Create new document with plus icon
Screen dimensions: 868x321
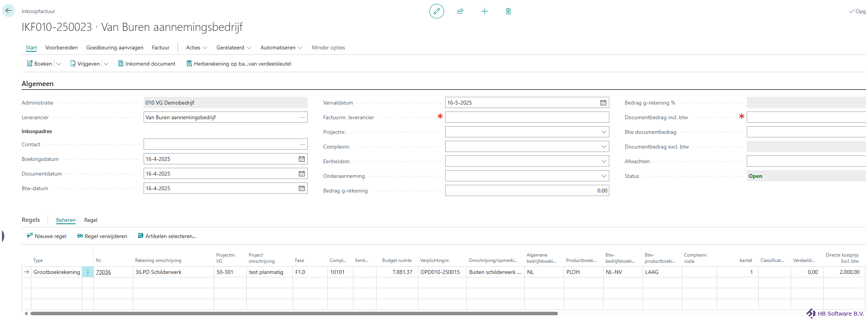484,11
